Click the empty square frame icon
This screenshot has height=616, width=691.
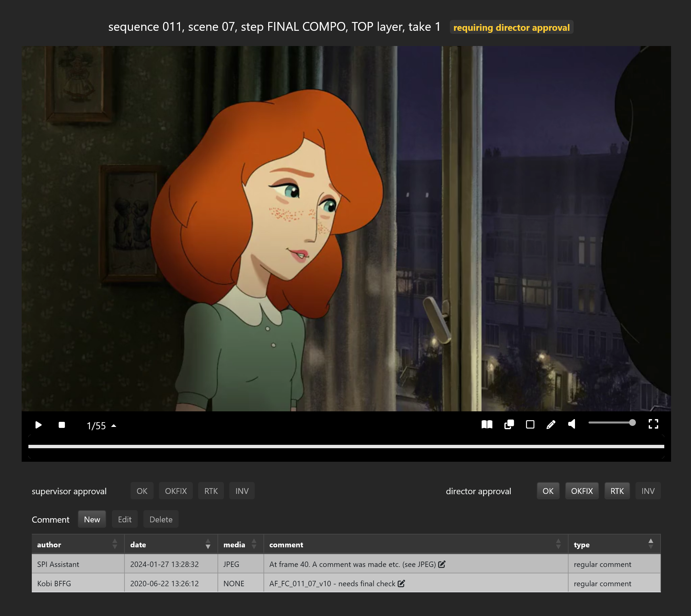[530, 425]
